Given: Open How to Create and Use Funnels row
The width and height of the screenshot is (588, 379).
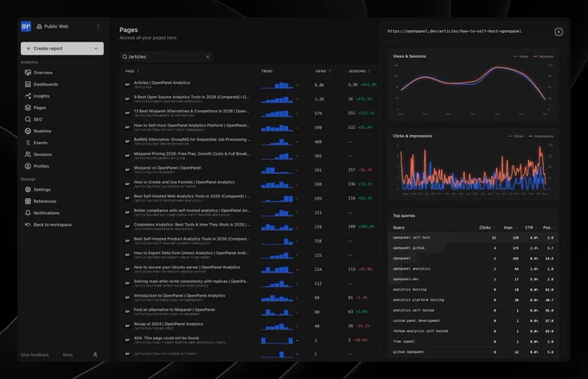Looking at the screenshot, I should pyautogui.click(x=251, y=184).
